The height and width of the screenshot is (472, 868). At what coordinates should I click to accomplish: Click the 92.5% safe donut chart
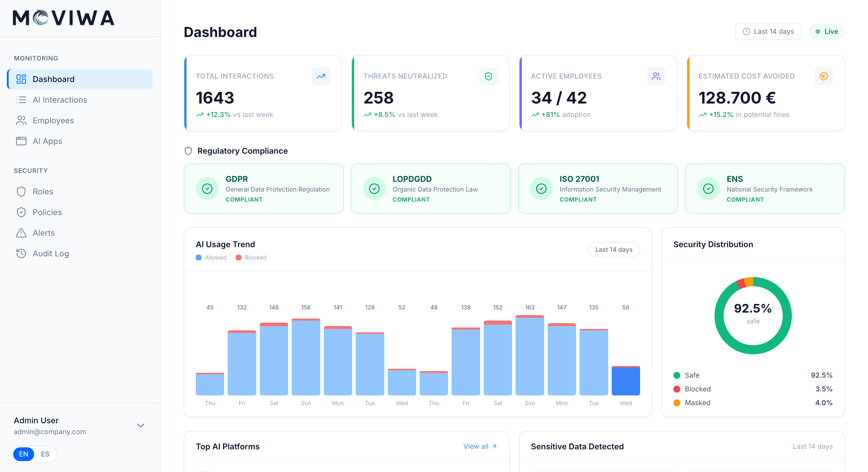pyautogui.click(x=753, y=315)
